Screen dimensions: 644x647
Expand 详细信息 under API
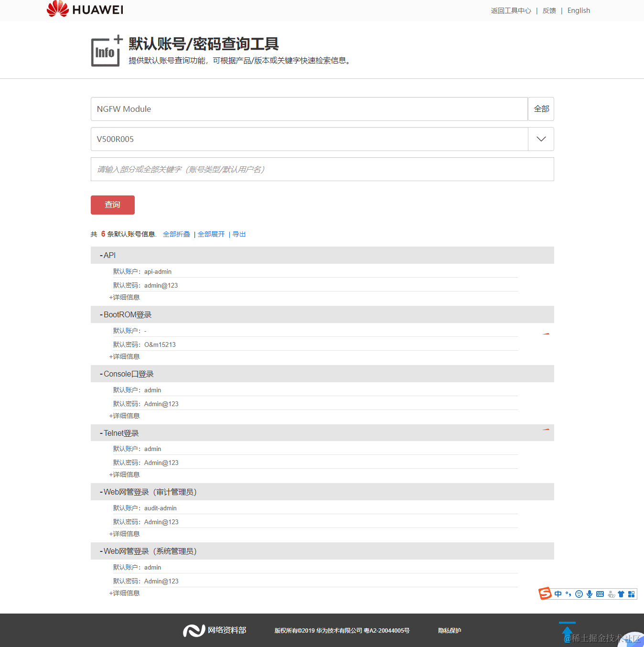click(x=125, y=297)
